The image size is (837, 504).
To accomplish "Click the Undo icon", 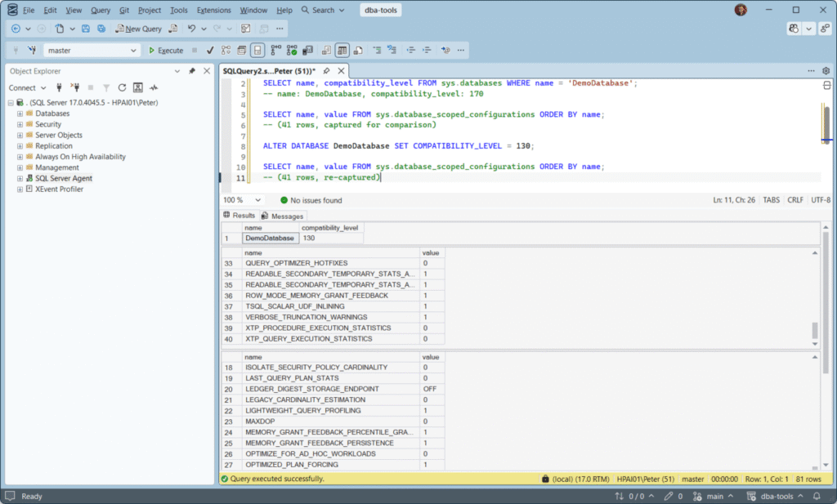I will [191, 29].
